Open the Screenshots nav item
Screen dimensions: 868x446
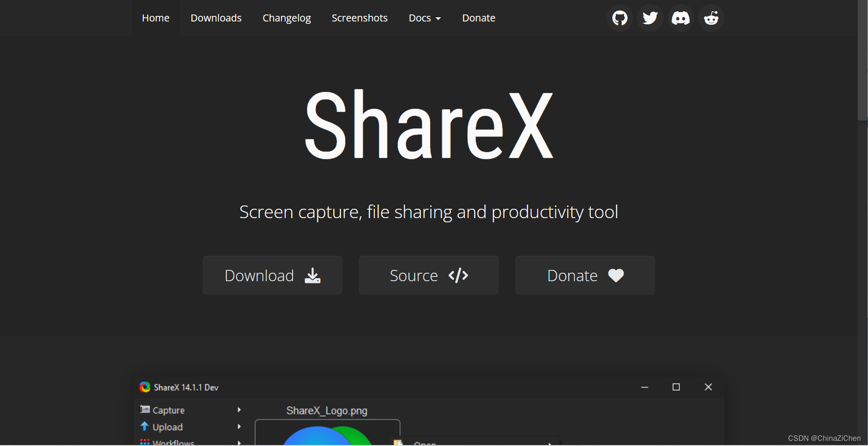(360, 18)
